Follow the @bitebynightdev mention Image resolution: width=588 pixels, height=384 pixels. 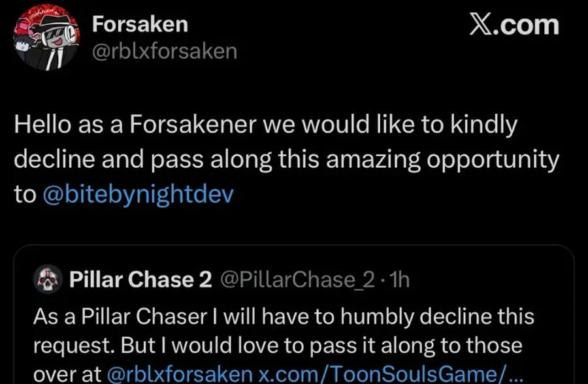(139, 195)
